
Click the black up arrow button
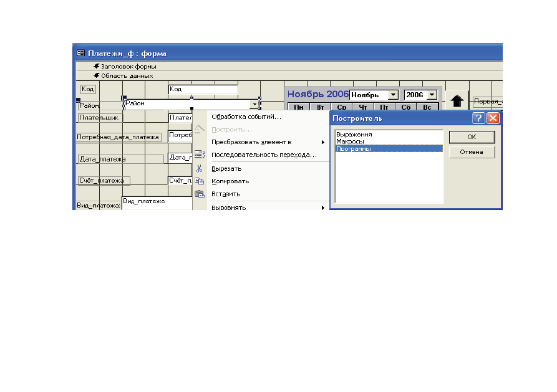click(x=457, y=101)
